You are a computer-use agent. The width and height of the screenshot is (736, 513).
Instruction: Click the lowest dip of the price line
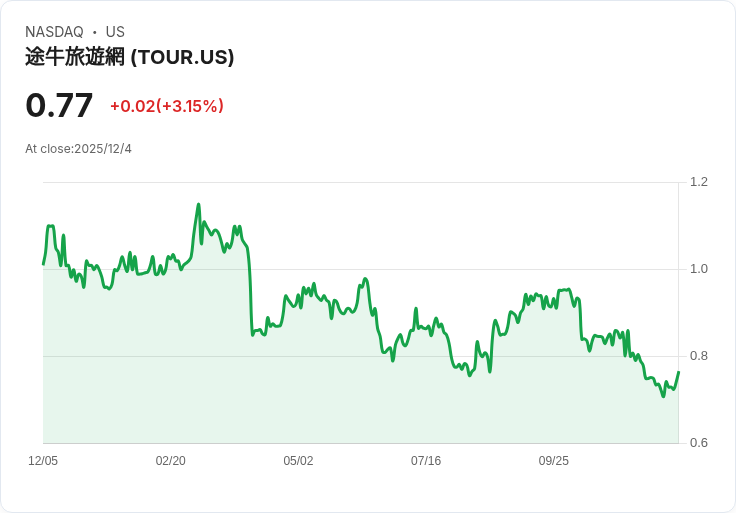click(663, 396)
